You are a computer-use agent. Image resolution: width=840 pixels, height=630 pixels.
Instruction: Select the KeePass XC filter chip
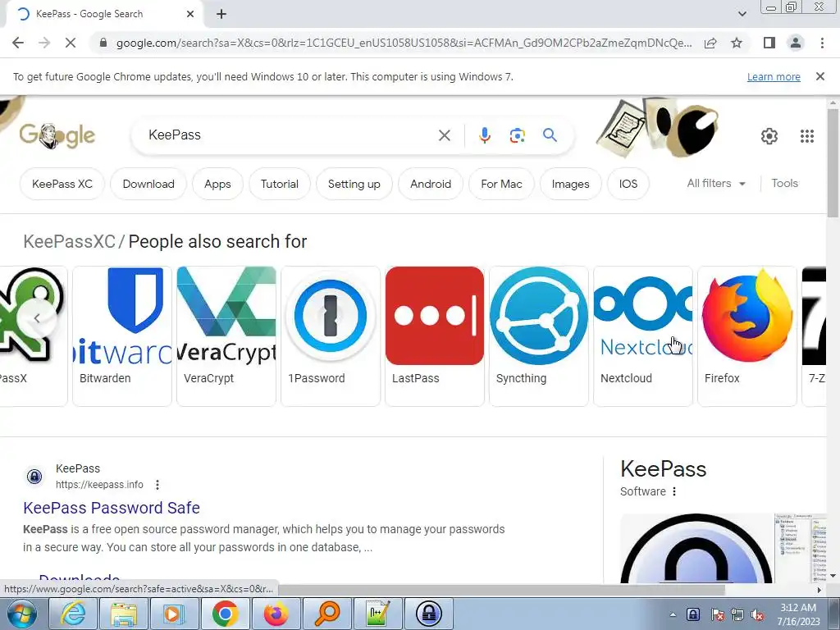[62, 184]
